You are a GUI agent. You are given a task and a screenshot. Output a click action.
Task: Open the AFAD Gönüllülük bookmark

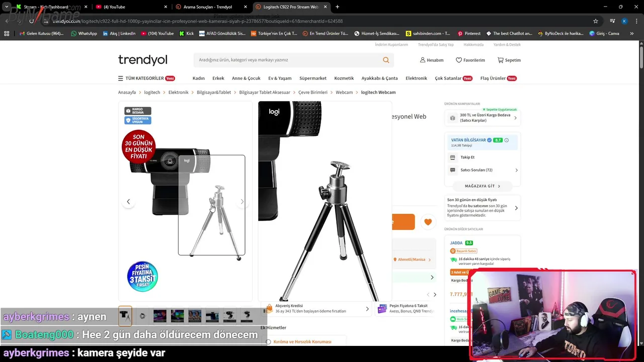222,33
